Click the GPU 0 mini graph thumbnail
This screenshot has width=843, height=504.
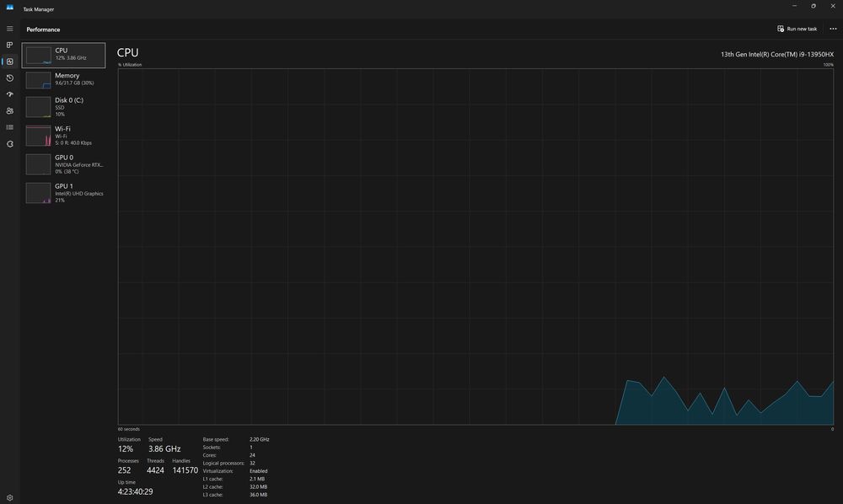(x=38, y=164)
